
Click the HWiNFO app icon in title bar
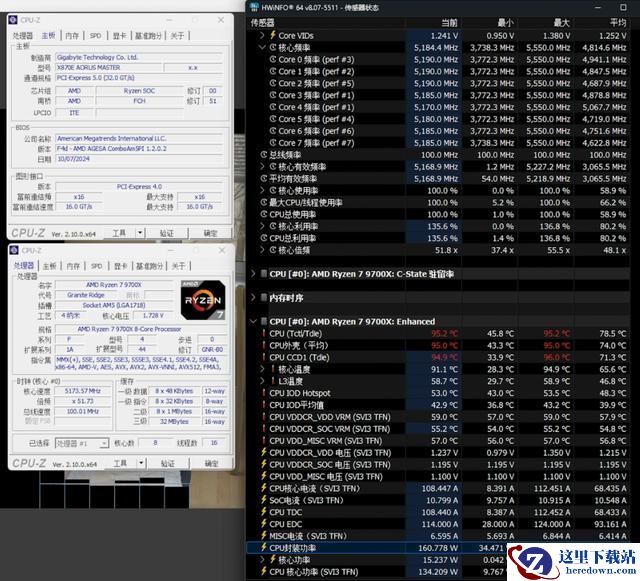pyautogui.click(x=254, y=7)
